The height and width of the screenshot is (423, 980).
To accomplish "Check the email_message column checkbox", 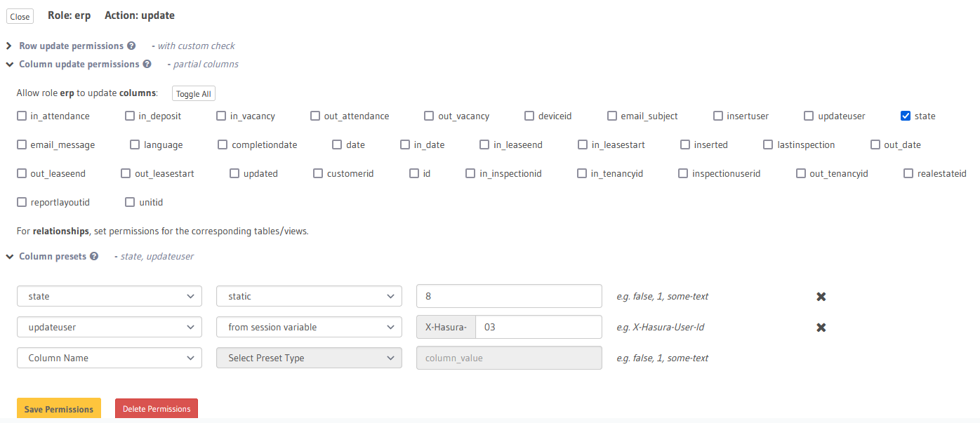I will (22, 145).
